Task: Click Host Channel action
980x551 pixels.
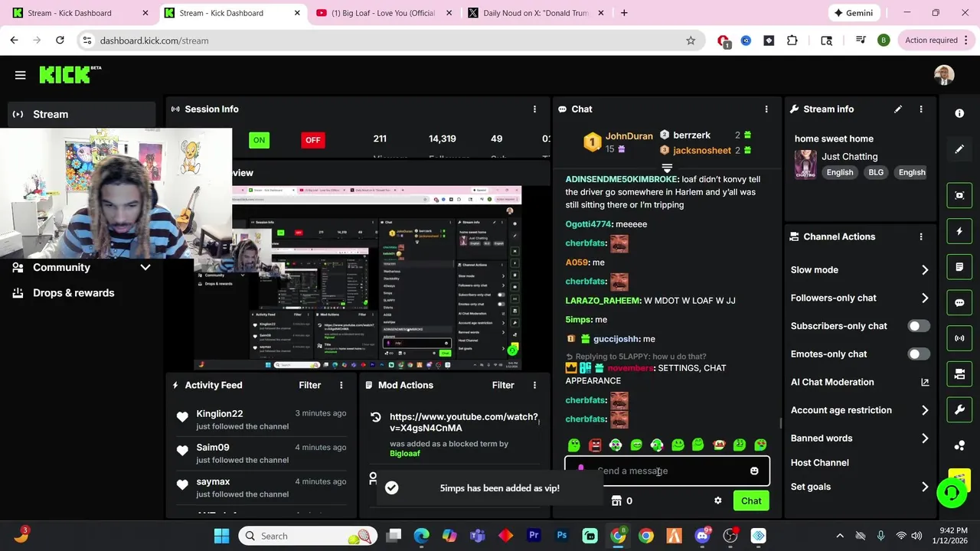Action: pos(819,462)
